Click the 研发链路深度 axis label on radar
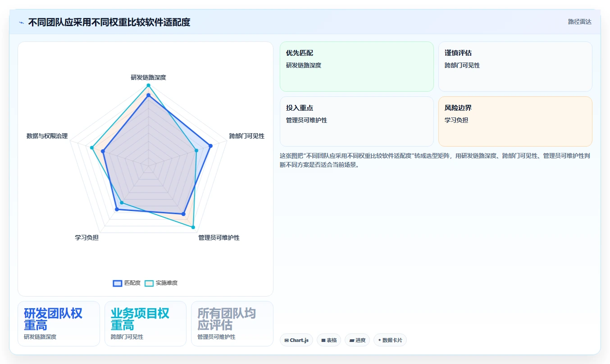The width and height of the screenshot is (610, 364). pyautogui.click(x=148, y=77)
